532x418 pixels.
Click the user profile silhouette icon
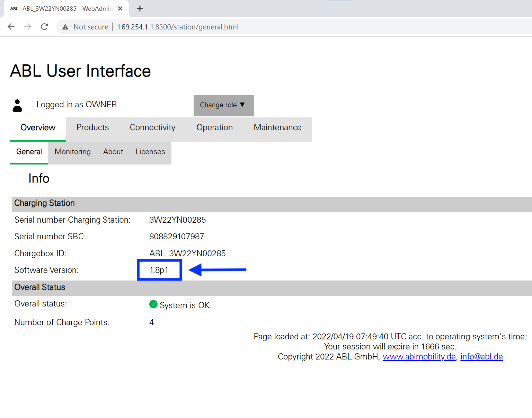(x=17, y=106)
